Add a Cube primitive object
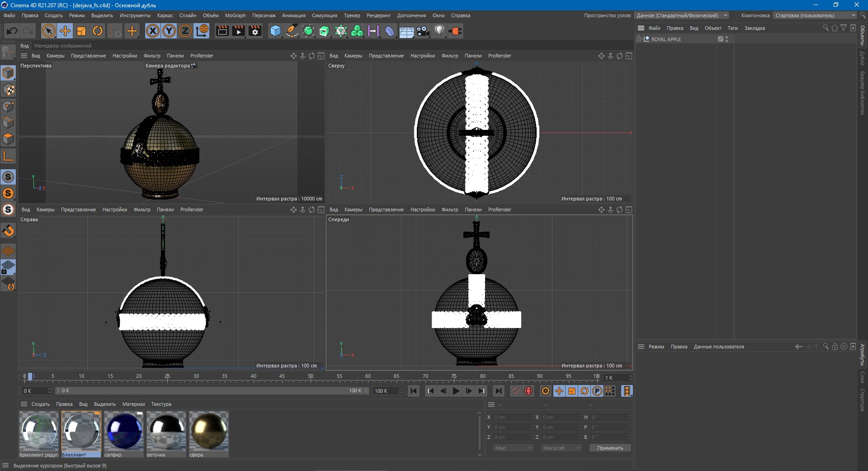Image resolution: width=868 pixels, height=471 pixels. (x=275, y=31)
